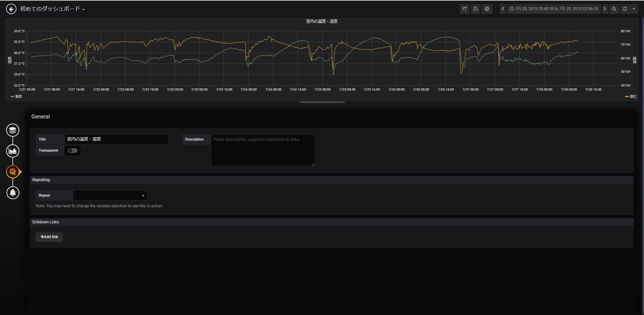The image size is (644, 315).
Task: Toggle the Transparent panel switch
Action: (x=72, y=151)
